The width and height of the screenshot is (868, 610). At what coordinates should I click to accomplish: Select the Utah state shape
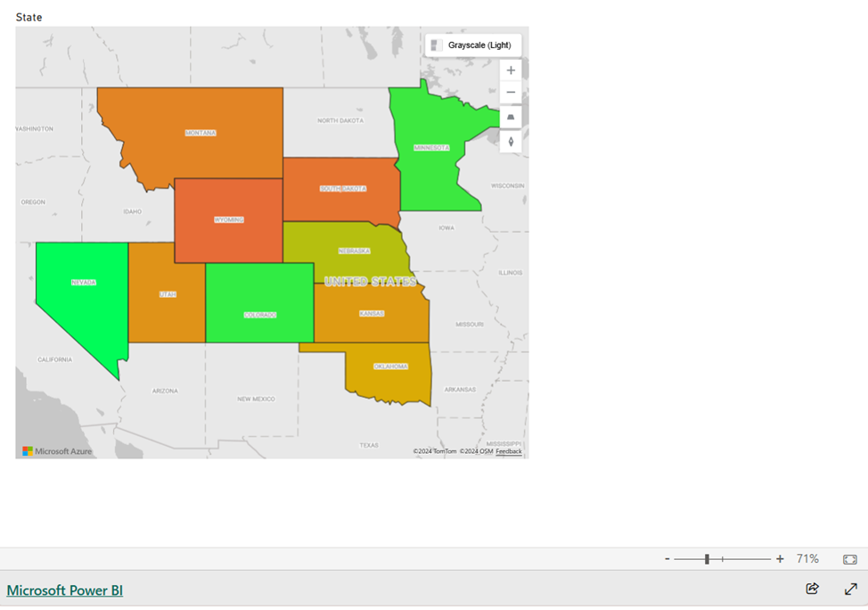tap(168, 294)
